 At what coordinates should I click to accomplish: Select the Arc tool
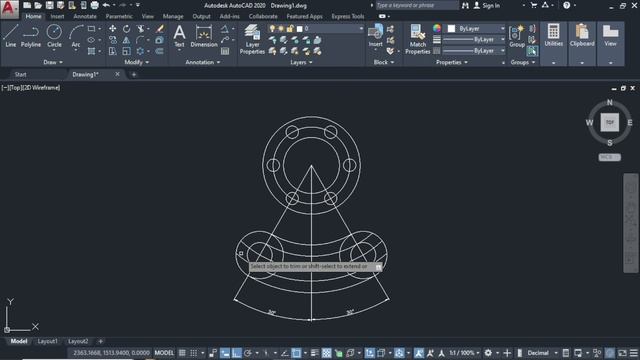76,36
